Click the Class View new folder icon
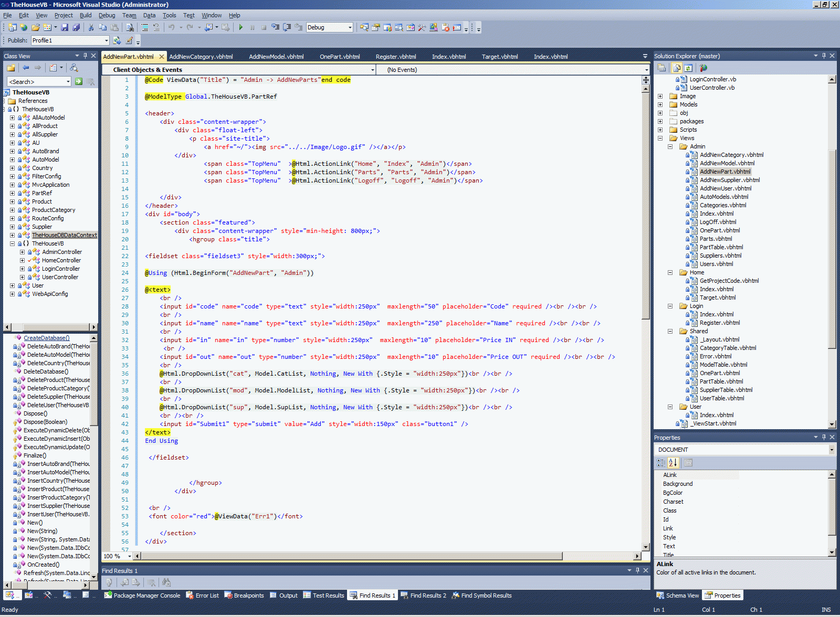This screenshot has width=840, height=617. (x=11, y=68)
